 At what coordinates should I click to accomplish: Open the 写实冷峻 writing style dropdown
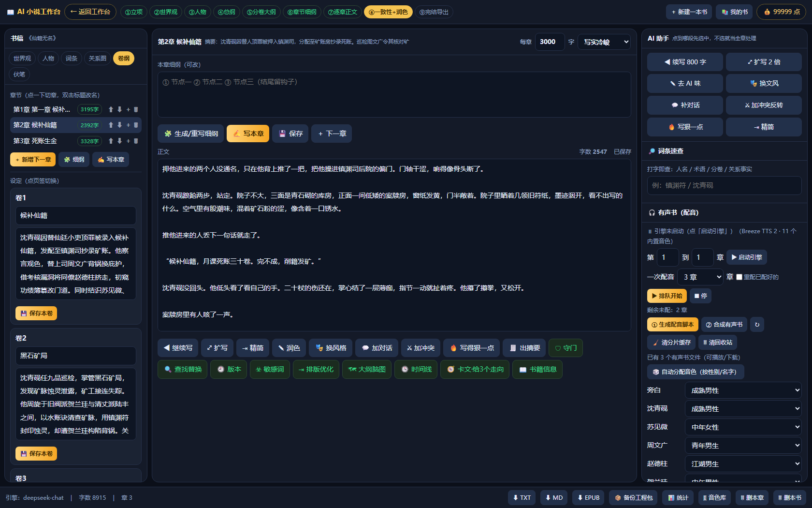(604, 42)
